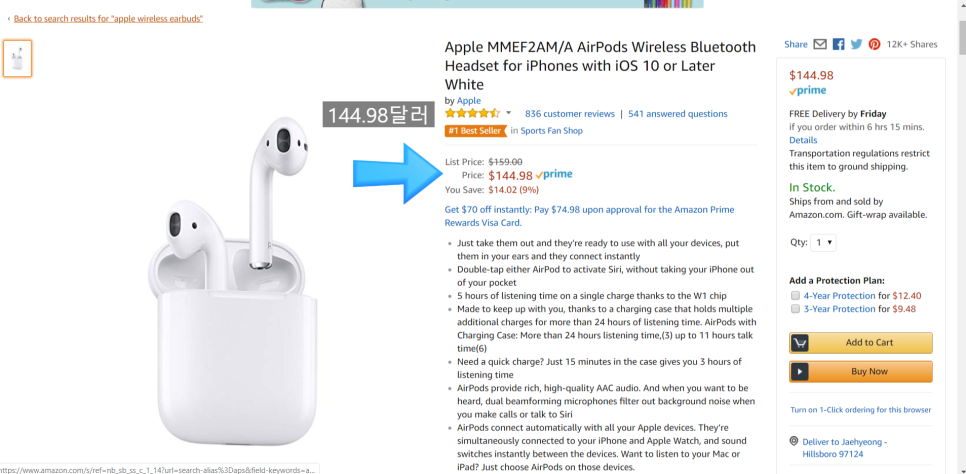View 541 answered questions
966x474 pixels.
click(x=677, y=114)
